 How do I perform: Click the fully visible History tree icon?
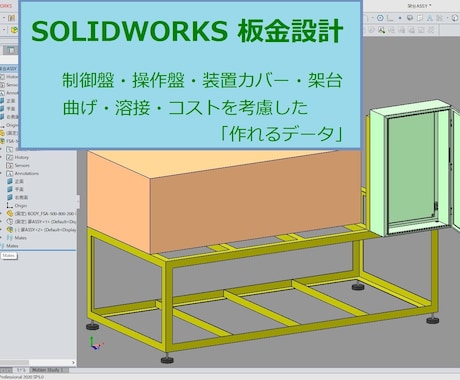tap(10, 157)
